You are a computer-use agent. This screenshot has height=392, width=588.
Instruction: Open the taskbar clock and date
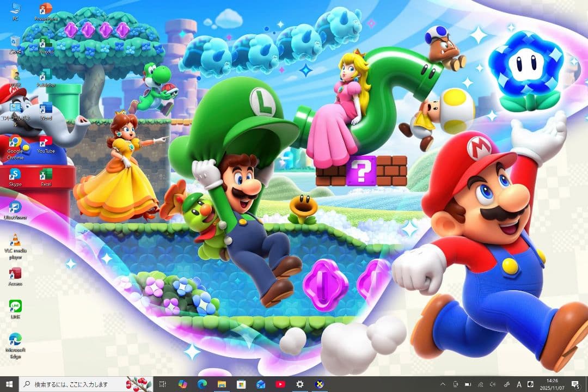point(552,384)
